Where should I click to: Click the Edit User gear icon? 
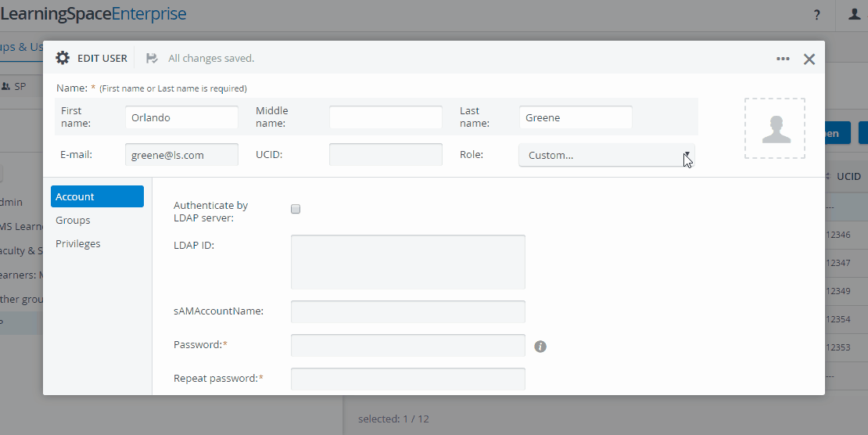(63, 58)
